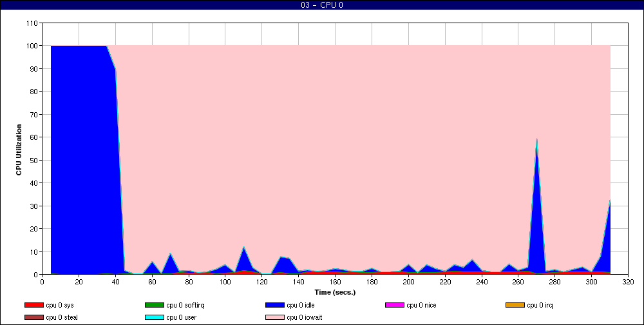Select the 'cpu 0 idle' legend label
The height and width of the screenshot is (325, 644).
(x=301, y=305)
